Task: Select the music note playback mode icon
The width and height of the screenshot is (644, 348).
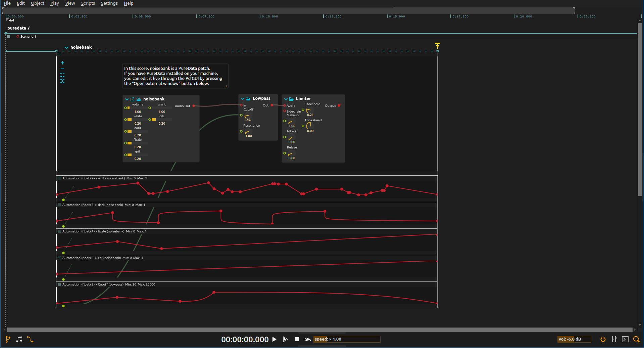Action: tap(19, 339)
